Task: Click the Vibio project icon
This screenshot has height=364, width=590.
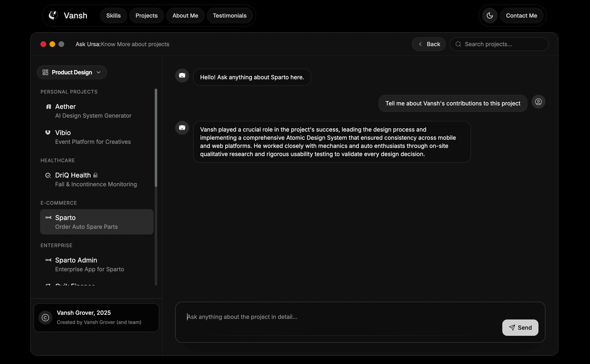Action: pyautogui.click(x=48, y=132)
